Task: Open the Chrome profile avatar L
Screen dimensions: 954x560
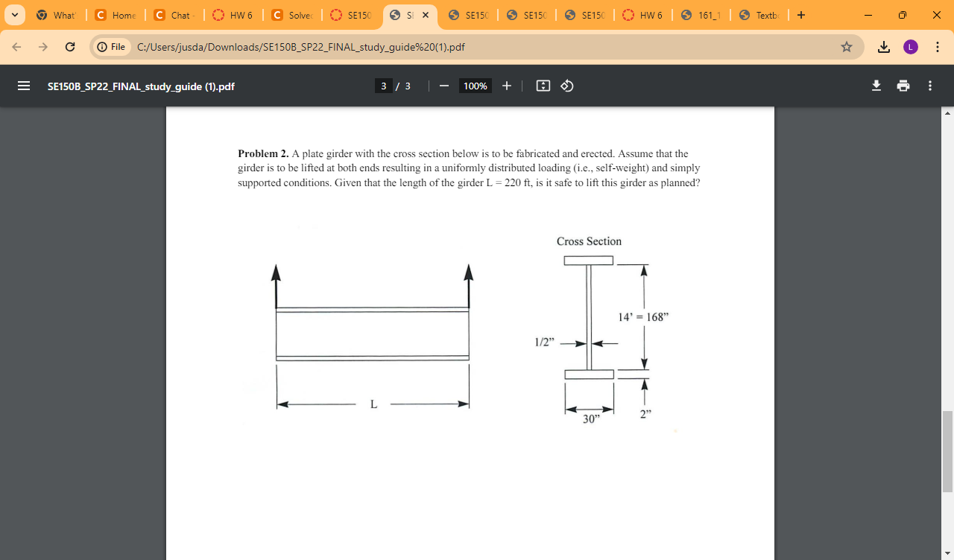Action: [x=910, y=47]
